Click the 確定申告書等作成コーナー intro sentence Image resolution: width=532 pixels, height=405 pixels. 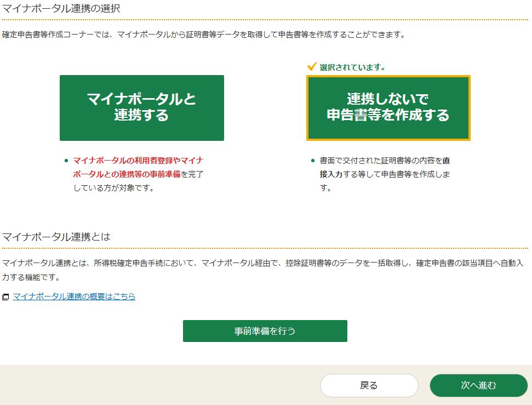[203, 35]
